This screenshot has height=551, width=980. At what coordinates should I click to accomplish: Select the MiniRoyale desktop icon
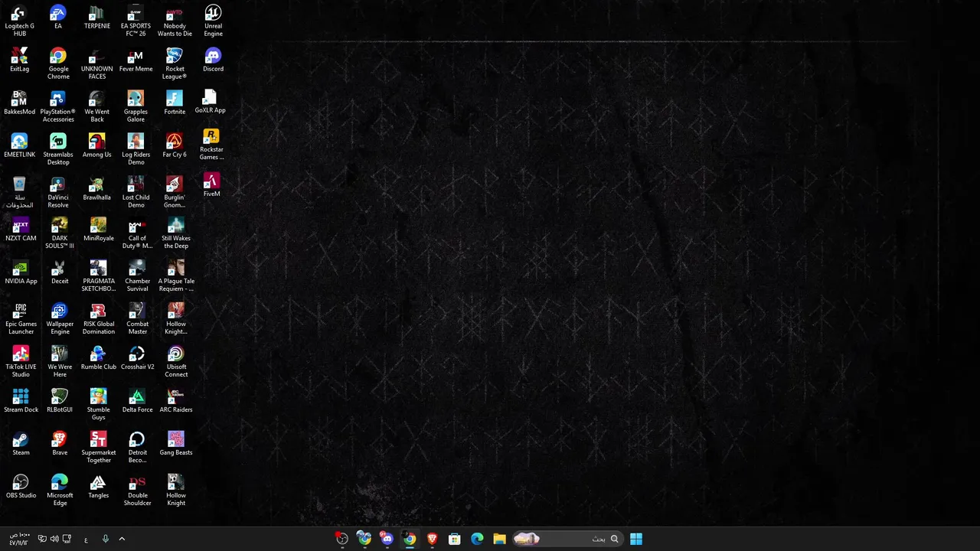click(98, 230)
